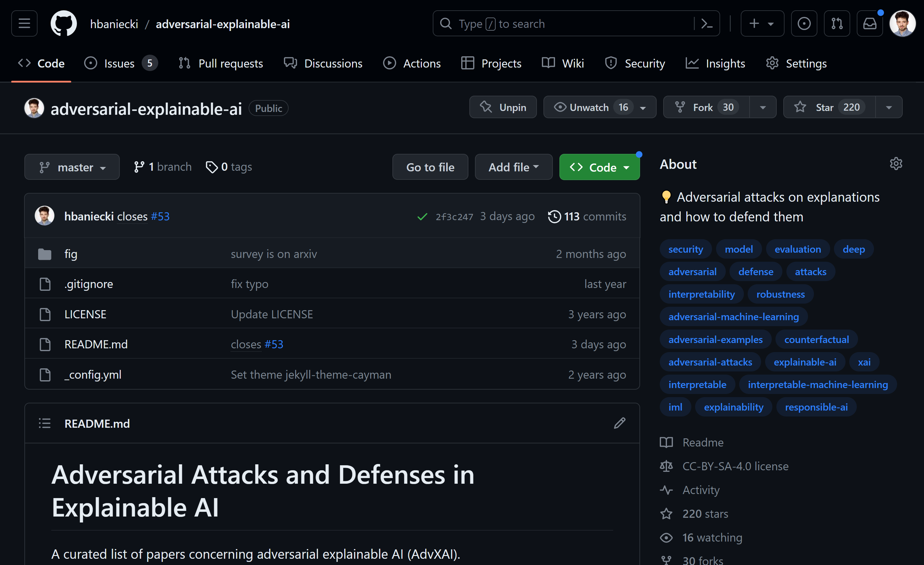This screenshot has width=924, height=565.
Task: Open the hamburger navigation menu
Action: (x=24, y=24)
